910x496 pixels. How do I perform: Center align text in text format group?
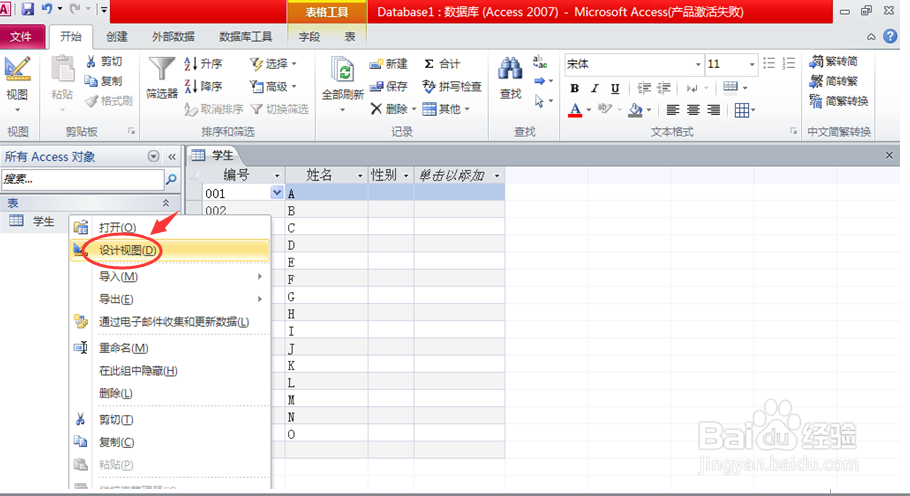pyautogui.click(x=693, y=110)
